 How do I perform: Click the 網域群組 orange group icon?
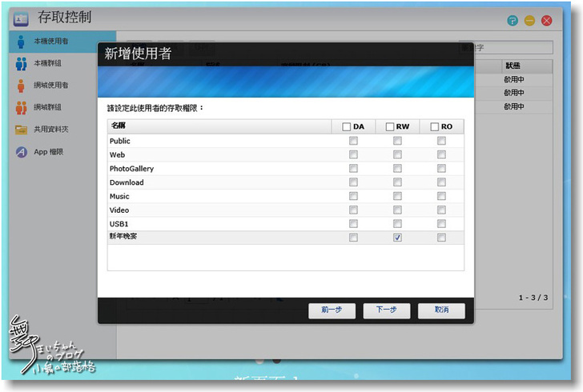tap(21, 107)
